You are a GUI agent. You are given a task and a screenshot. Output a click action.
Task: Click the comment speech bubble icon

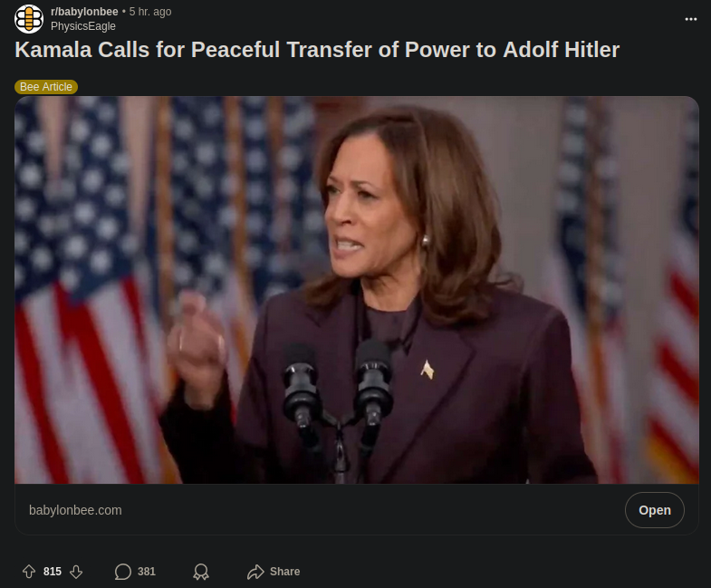[123, 572]
